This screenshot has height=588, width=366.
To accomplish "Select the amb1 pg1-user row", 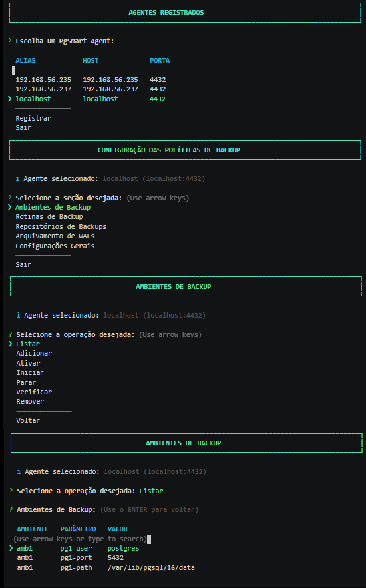I will pyautogui.click(x=78, y=548).
